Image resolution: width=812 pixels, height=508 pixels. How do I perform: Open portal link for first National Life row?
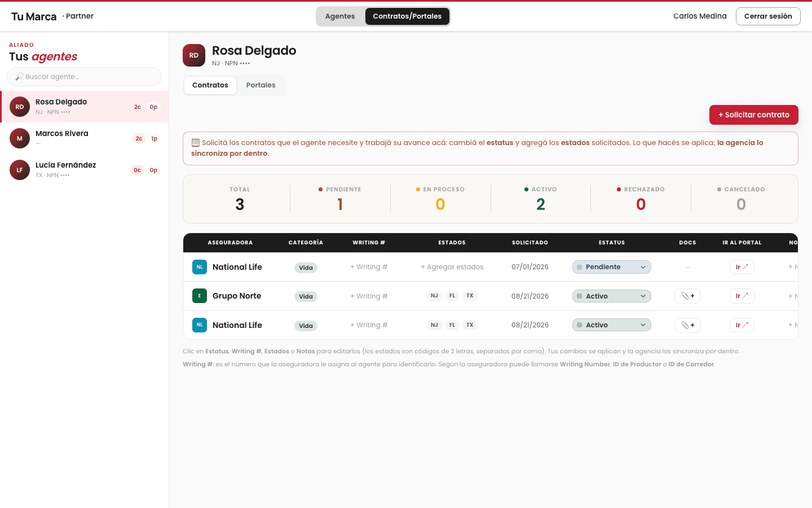[742, 267]
